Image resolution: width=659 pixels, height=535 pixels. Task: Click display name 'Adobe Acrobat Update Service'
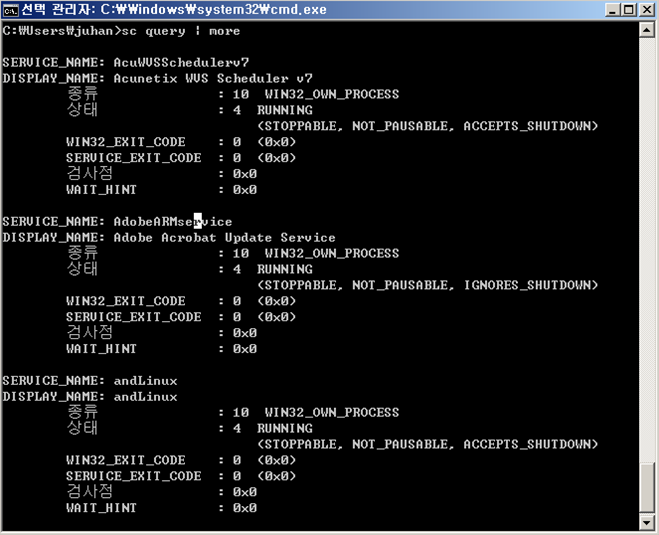(x=225, y=238)
